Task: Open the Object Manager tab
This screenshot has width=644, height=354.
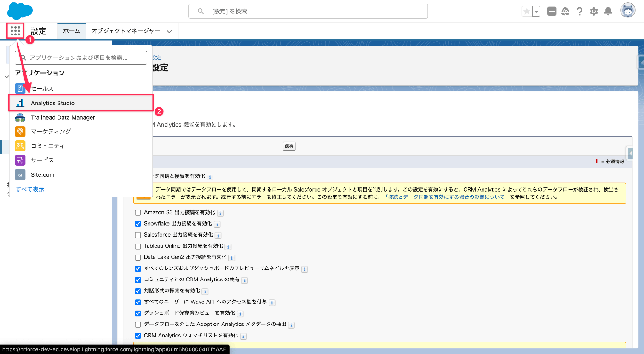Action: point(126,31)
